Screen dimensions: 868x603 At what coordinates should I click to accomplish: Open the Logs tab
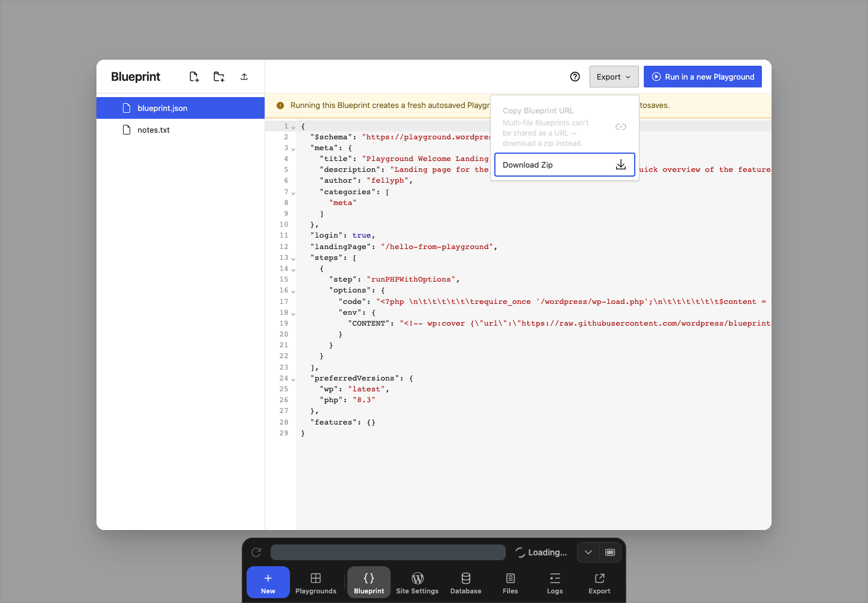(x=555, y=582)
